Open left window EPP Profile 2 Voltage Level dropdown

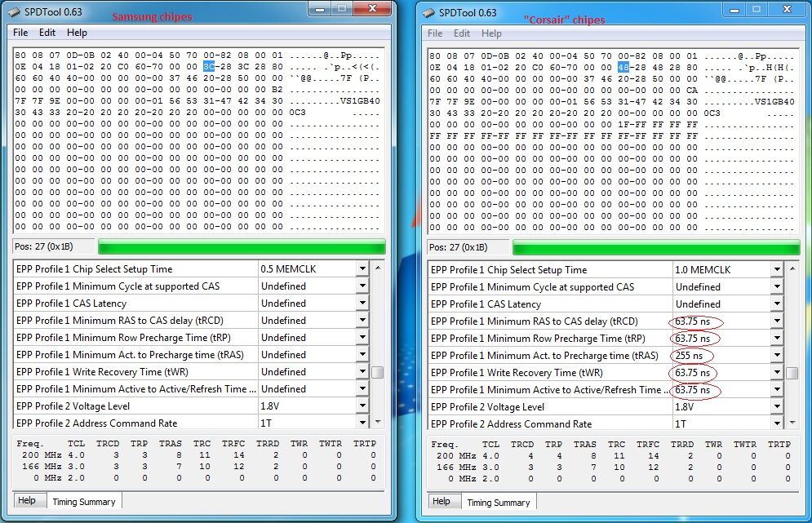[362, 406]
